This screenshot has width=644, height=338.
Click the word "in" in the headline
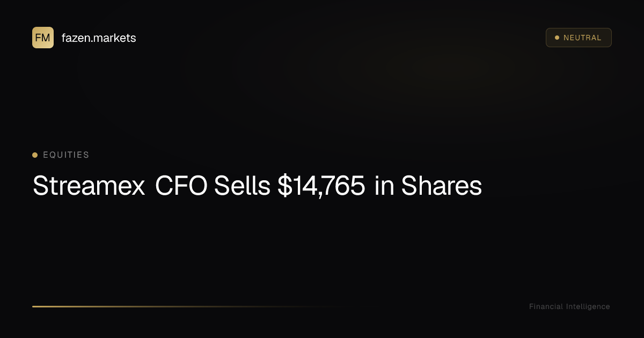[384, 186]
